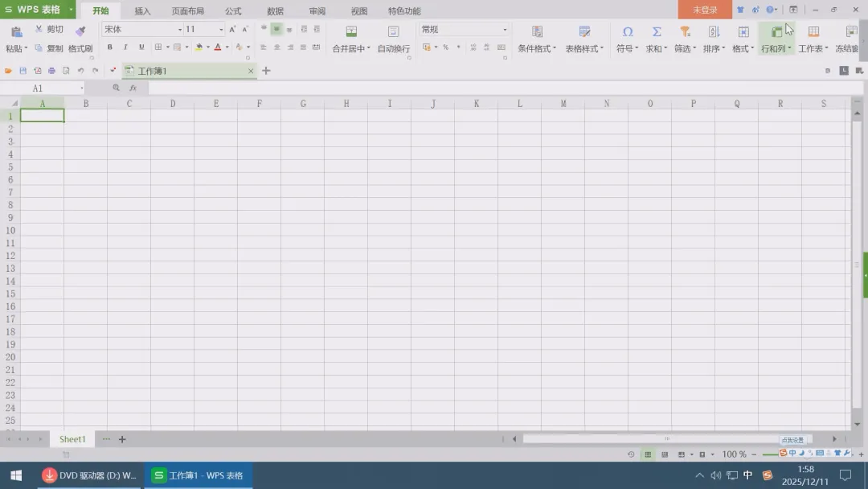Viewport: 868px width, 489px height.
Task: Open the font size dropdown showing 11
Action: [x=221, y=29]
